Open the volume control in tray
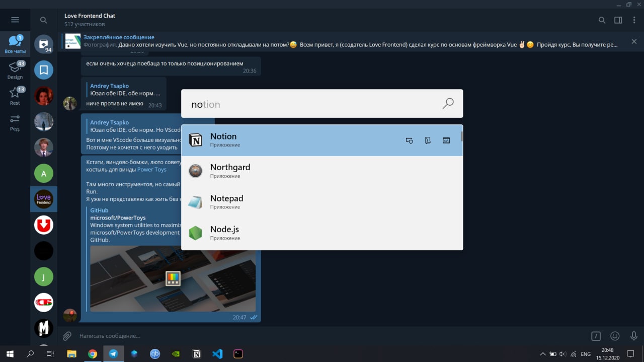Viewport: 644px width, 362px height. coord(562,354)
